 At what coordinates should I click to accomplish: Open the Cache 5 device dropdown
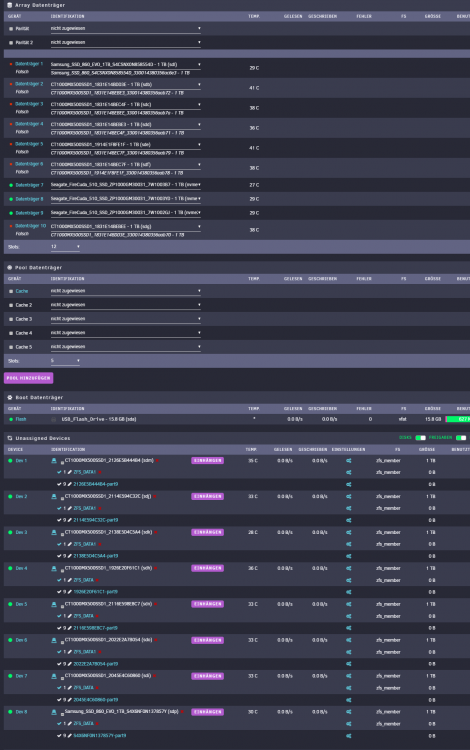coord(125,347)
